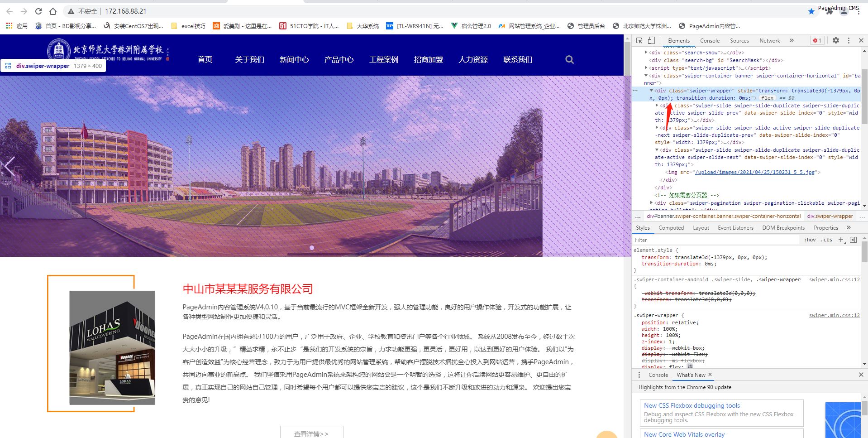Open the 管理员后台 bookmark
The image size is (868, 438).
pyautogui.click(x=586, y=26)
